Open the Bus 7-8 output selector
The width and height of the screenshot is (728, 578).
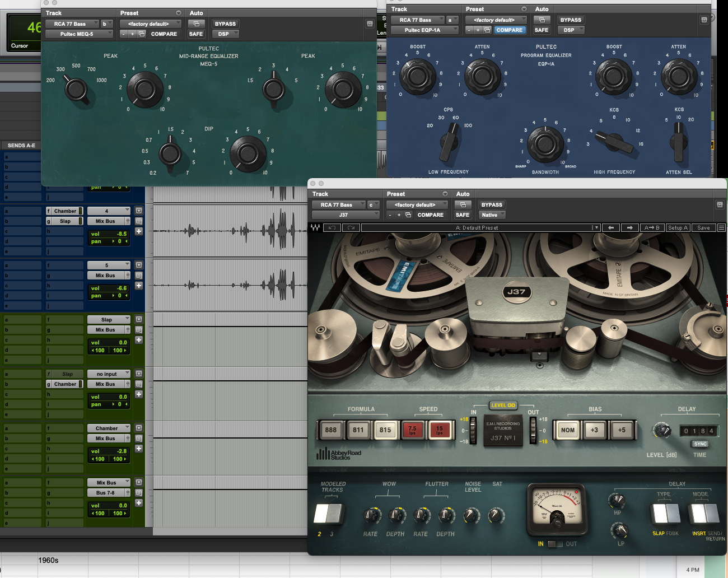pos(109,493)
